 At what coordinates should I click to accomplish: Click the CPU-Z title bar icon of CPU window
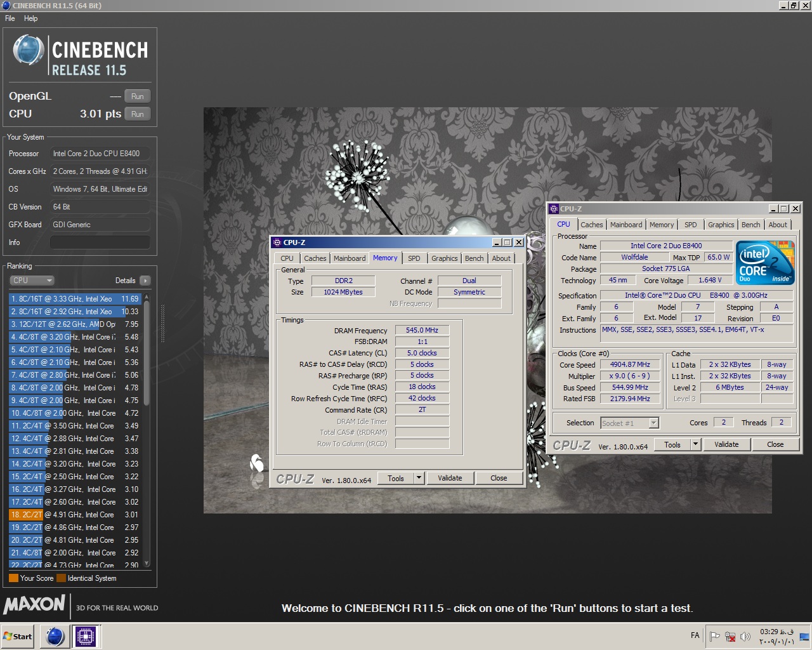click(x=554, y=209)
